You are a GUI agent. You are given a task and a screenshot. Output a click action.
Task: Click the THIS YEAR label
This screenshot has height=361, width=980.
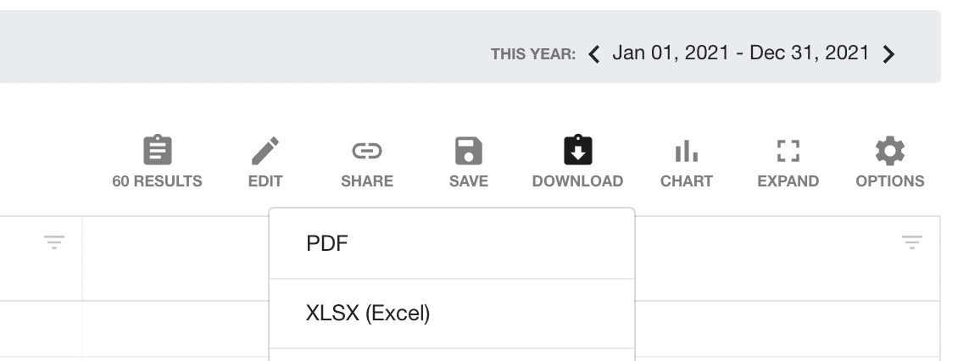tap(533, 54)
